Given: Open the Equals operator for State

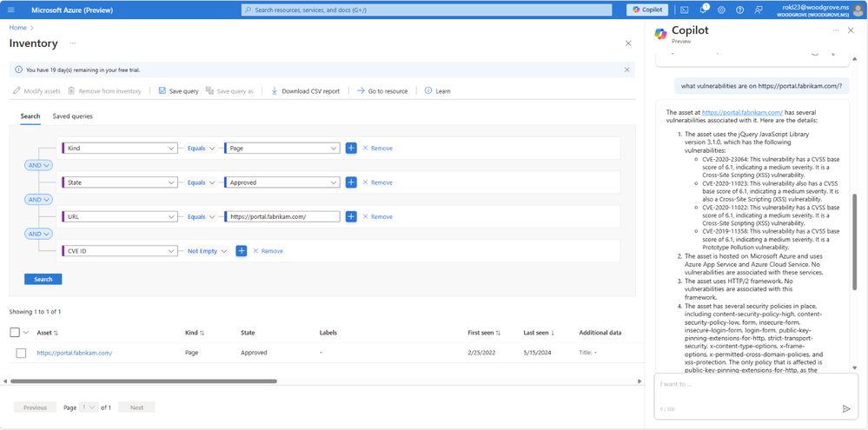Looking at the screenshot, I should click(201, 182).
